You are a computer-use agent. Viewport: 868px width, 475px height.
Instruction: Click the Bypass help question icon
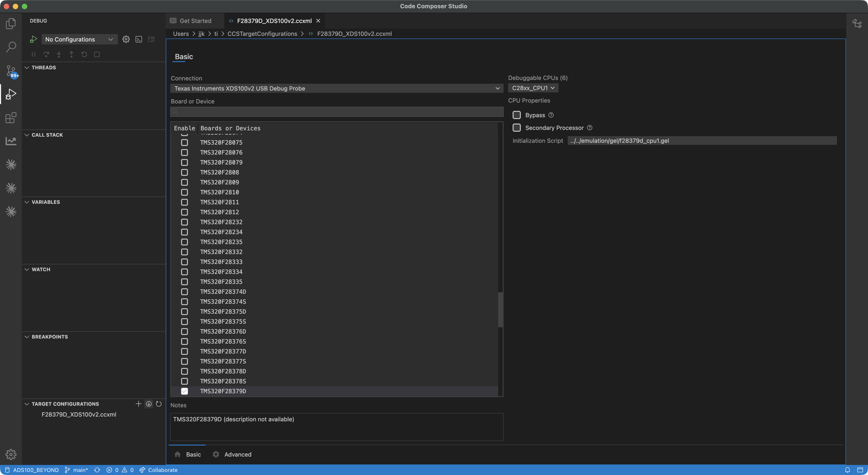551,115
